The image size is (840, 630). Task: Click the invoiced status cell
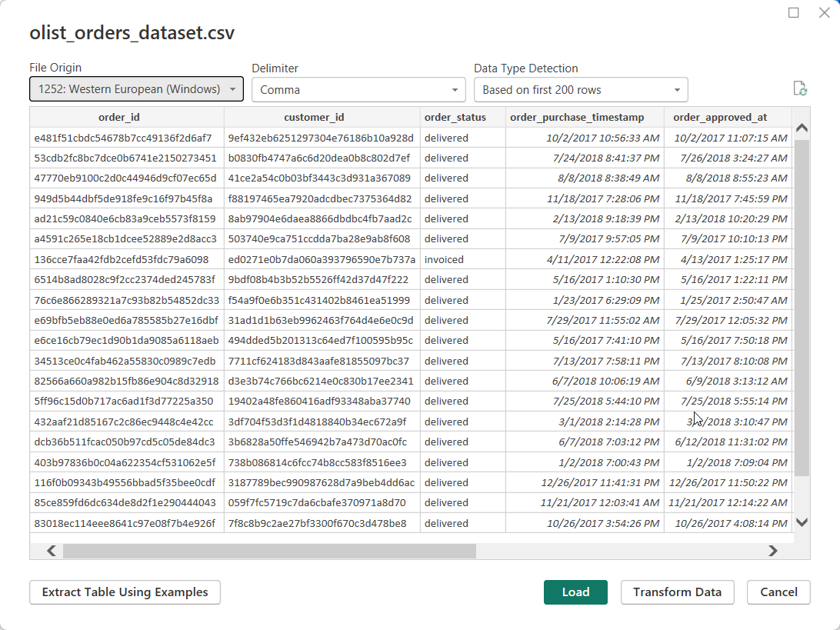462,259
